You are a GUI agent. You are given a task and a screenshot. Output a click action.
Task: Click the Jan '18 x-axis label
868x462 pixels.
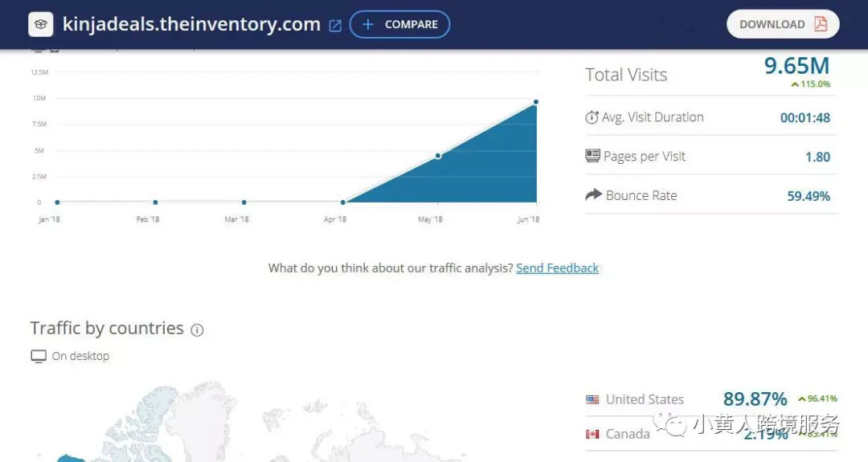click(x=49, y=219)
